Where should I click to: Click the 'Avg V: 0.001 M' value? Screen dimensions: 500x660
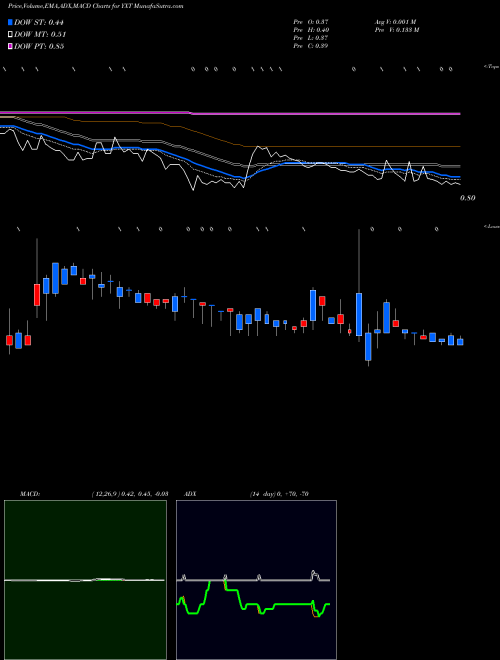coord(396,22)
